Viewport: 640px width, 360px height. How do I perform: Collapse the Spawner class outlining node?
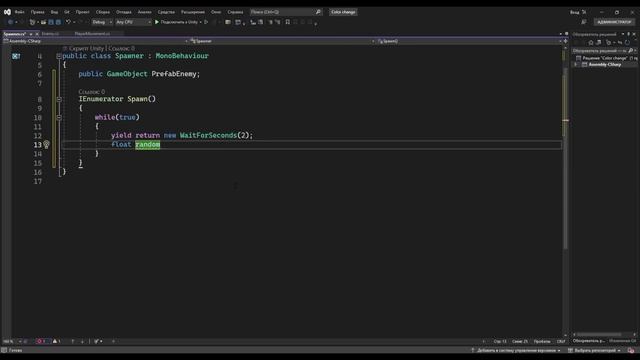pyautogui.click(x=59, y=56)
